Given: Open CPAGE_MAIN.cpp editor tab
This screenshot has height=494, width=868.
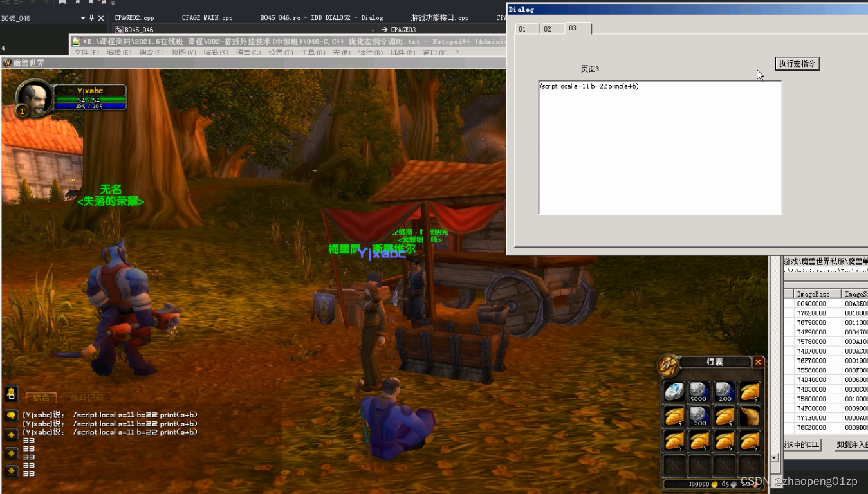Looking at the screenshot, I should click(x=207, y=18).
